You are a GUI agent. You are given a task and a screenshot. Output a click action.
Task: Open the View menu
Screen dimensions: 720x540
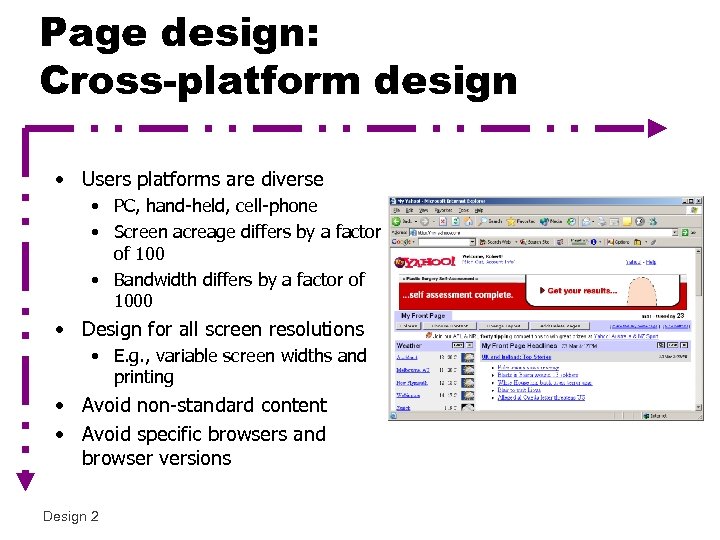423,210
